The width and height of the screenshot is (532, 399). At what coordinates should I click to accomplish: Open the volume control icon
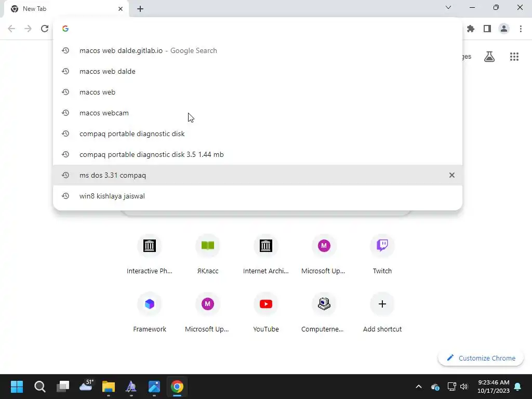click(x=464, y=387)
